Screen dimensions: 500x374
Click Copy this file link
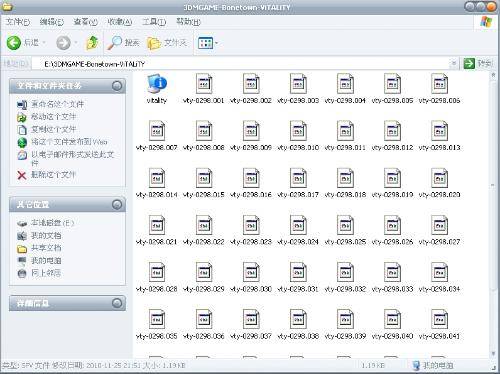tap(54, 129)
